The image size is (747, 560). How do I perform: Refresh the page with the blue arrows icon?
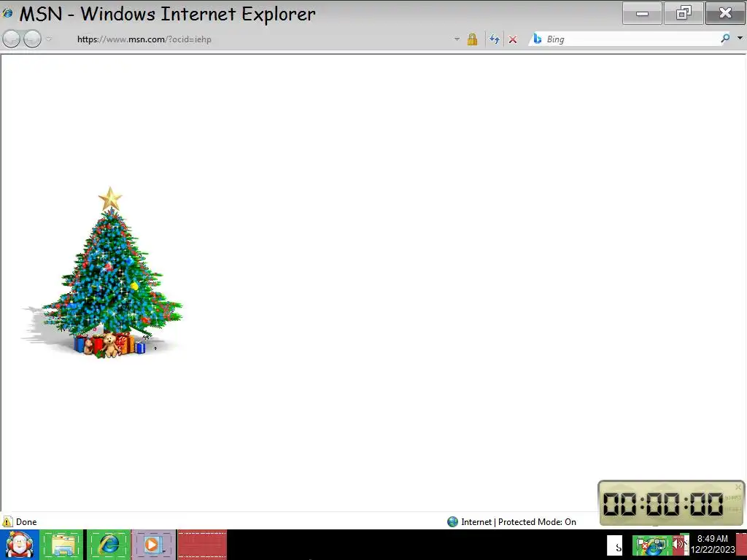pyautogui.click(x=495, y=39)
